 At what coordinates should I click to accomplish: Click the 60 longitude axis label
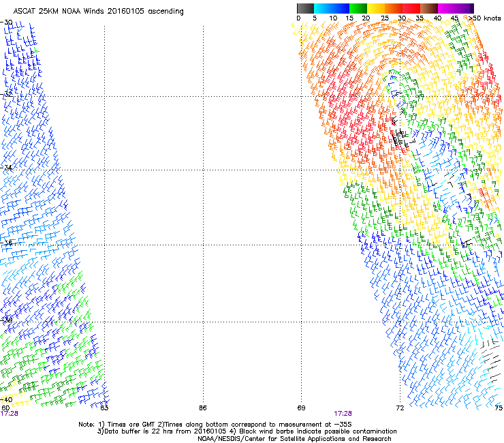[5, 408]
